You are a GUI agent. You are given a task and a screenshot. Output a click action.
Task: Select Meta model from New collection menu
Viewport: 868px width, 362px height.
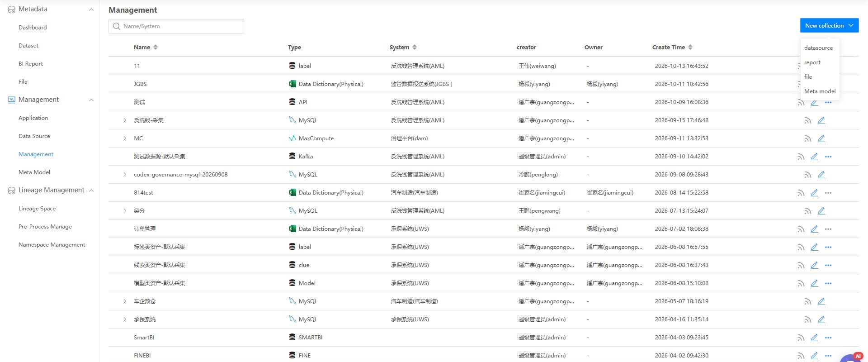point(820,91)
